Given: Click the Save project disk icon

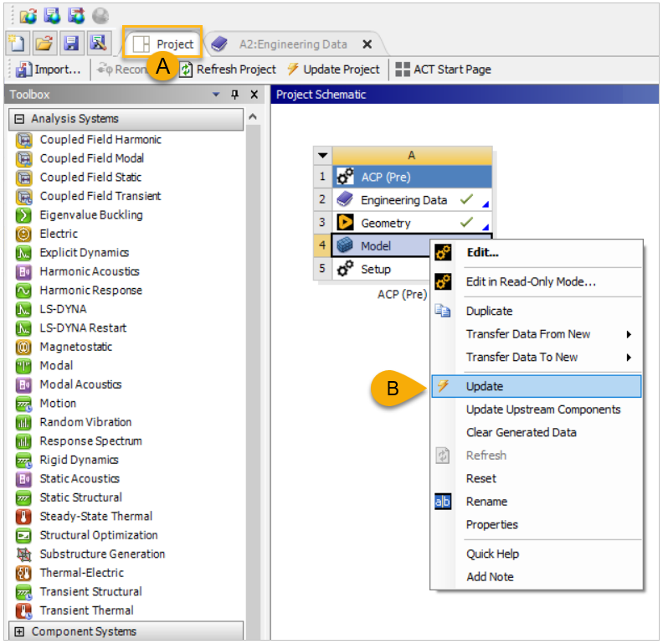Looking at the screenshot, I should tap(71, 44).
